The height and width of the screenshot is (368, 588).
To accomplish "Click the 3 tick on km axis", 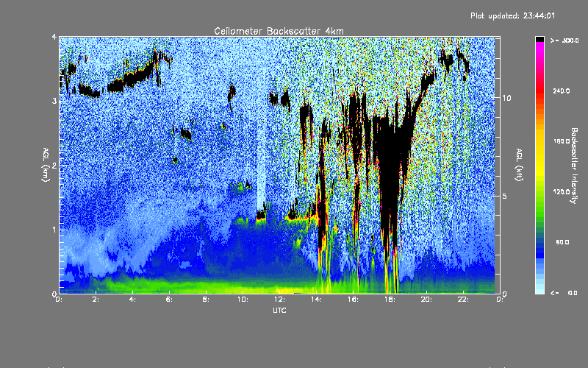I will coord(54,101).
